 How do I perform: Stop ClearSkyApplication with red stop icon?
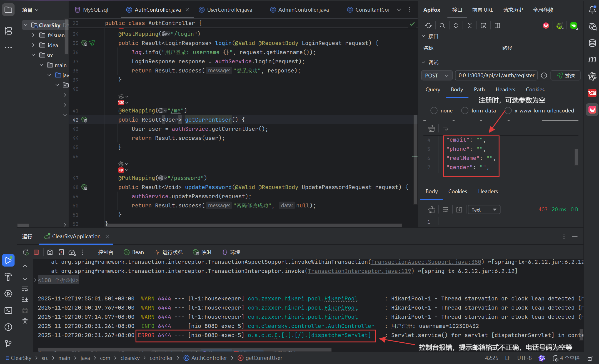click(36, 252)
